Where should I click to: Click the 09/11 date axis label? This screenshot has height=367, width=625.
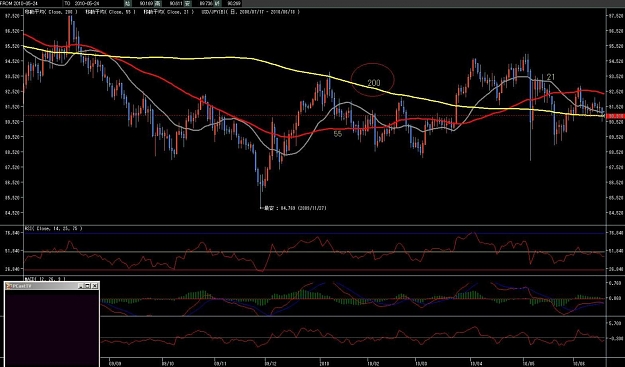[220, 363]
